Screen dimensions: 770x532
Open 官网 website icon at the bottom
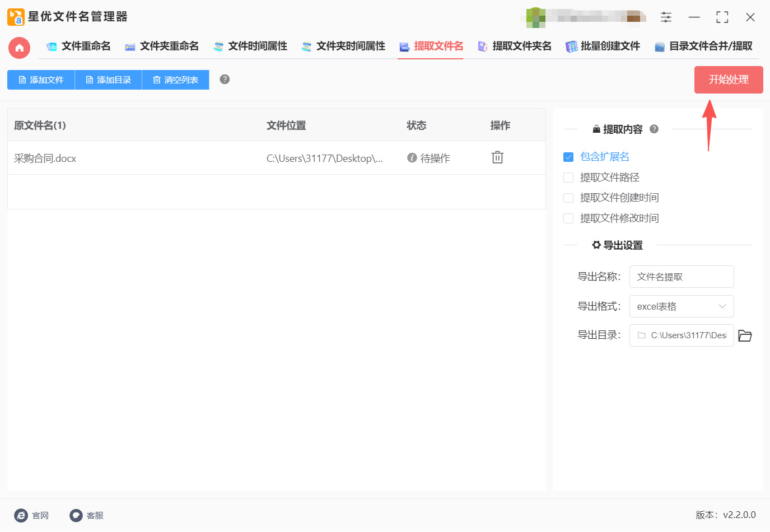pyautogui.click(x=21, y=515)
